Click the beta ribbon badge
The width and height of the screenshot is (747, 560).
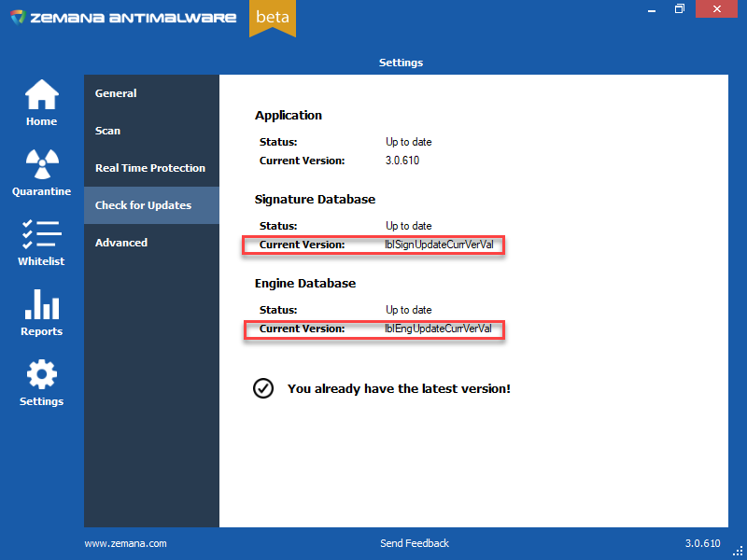point(273,18)
